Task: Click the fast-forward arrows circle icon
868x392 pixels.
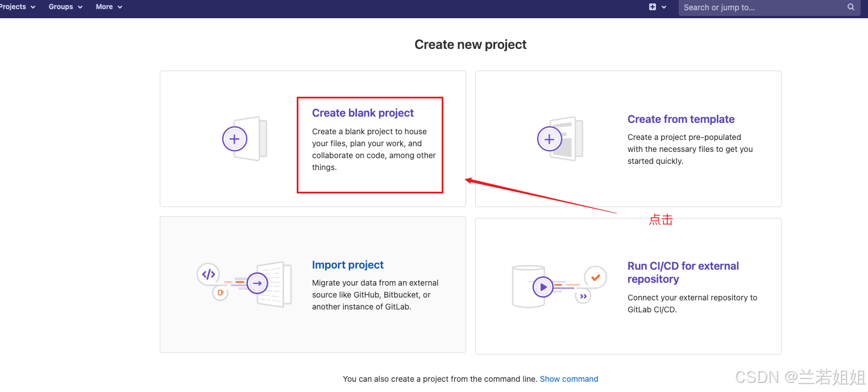Action: pos(583,296)
